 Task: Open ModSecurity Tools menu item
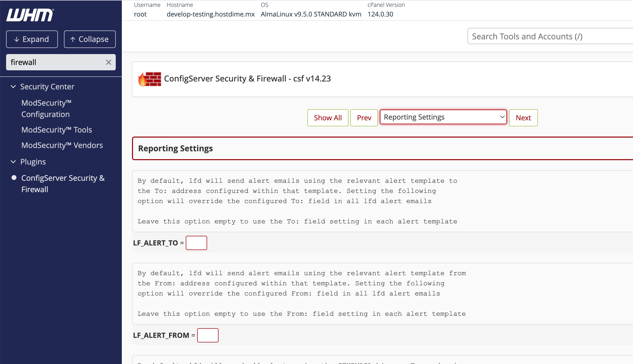[x=57, y=130]
